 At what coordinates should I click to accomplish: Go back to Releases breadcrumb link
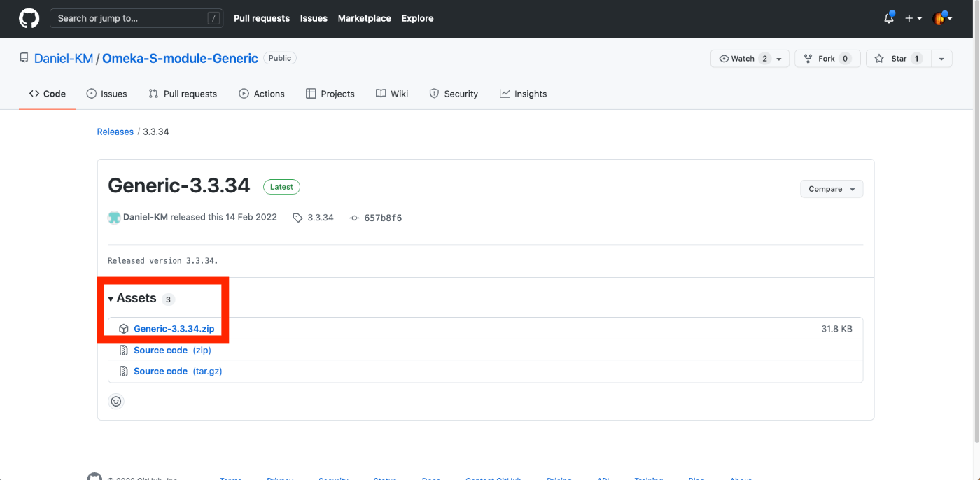pyautogui.click(x=115, y=132)
